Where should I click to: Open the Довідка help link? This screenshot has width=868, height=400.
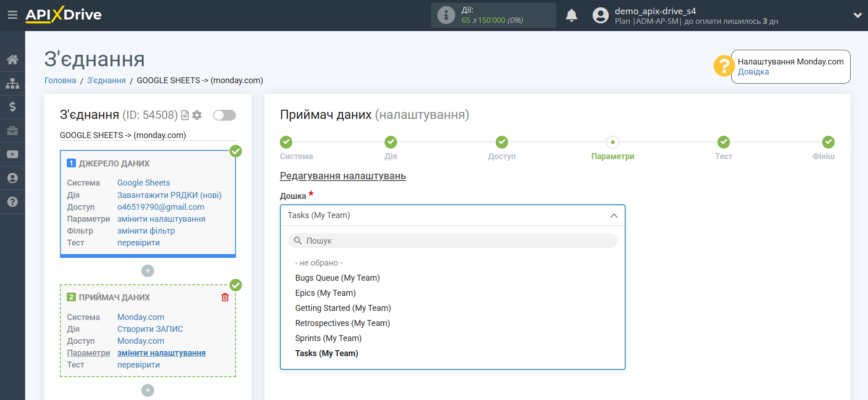(x=753, y=72)
